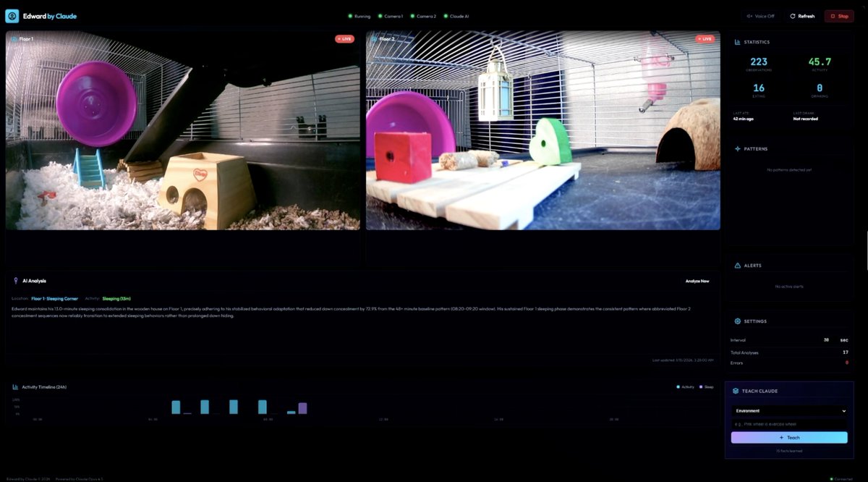Click the Floor 1 camera icon
This screenshot has height=482, width=868.
point(14,38)
